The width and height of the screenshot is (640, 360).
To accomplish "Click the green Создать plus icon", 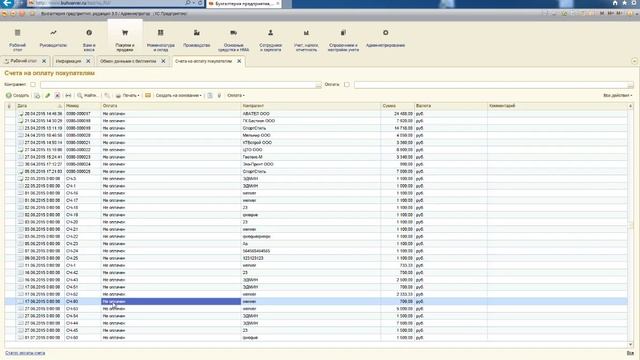I will coord(8,96).
